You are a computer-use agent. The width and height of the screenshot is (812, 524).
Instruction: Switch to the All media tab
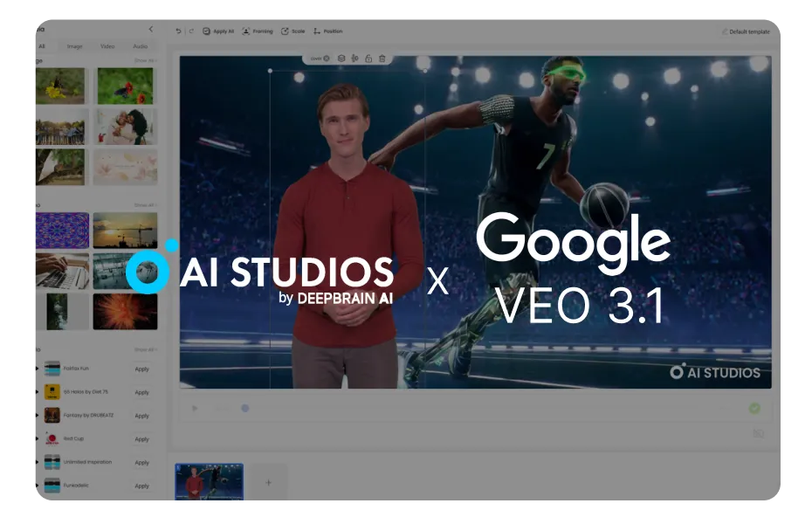(42, 46)
